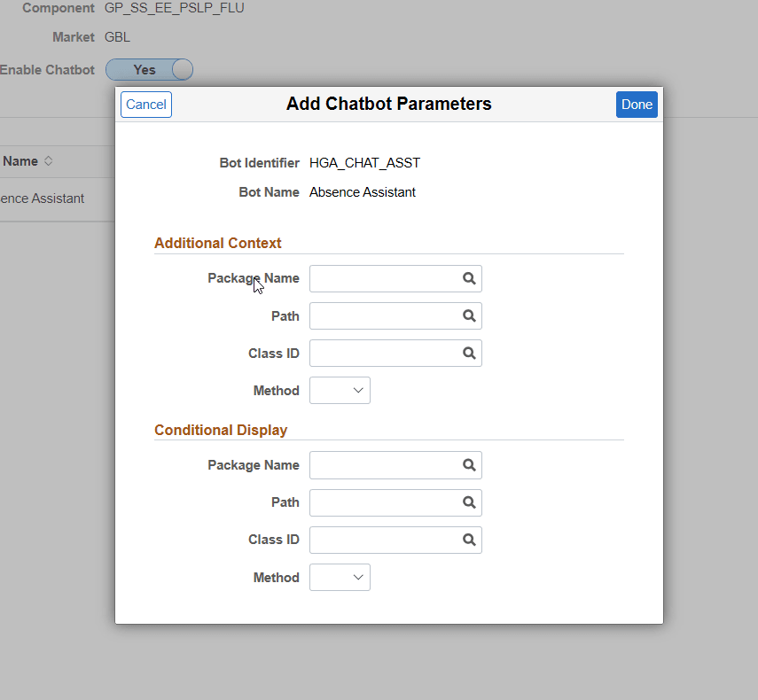Screen dimensions: 758x700
Task: Open the Path lookup under Additional Context
Action: coord(469,315)
